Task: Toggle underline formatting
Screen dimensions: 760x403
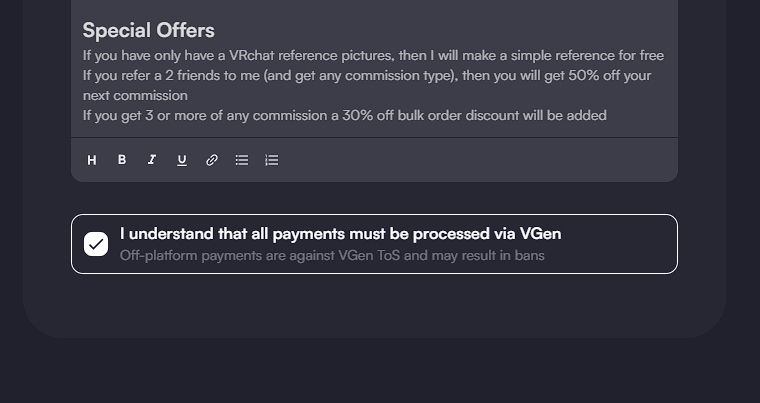Action: (182, 160)
